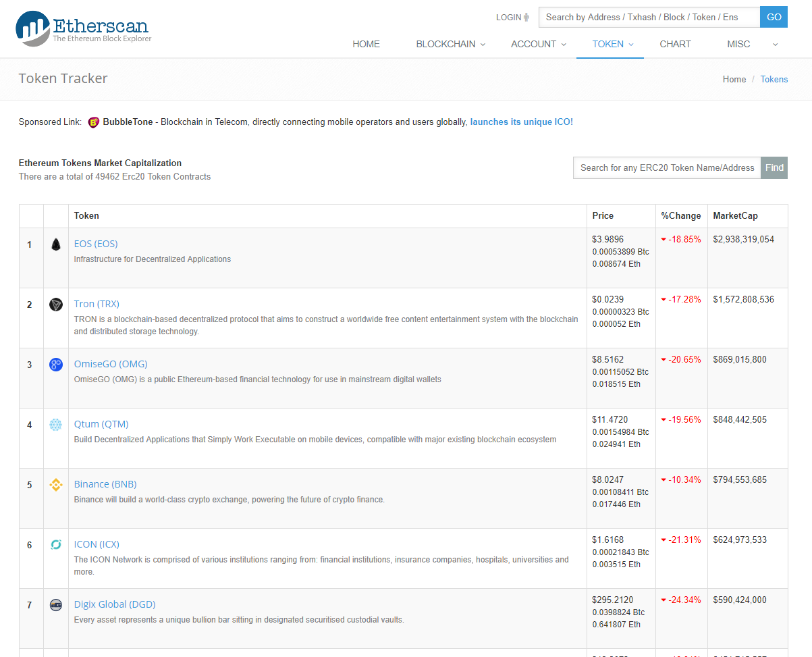This screenshot has height=657, width=812.
Task: Expand the ACCOUNT dropdown menu
Action: coord(539,44)
